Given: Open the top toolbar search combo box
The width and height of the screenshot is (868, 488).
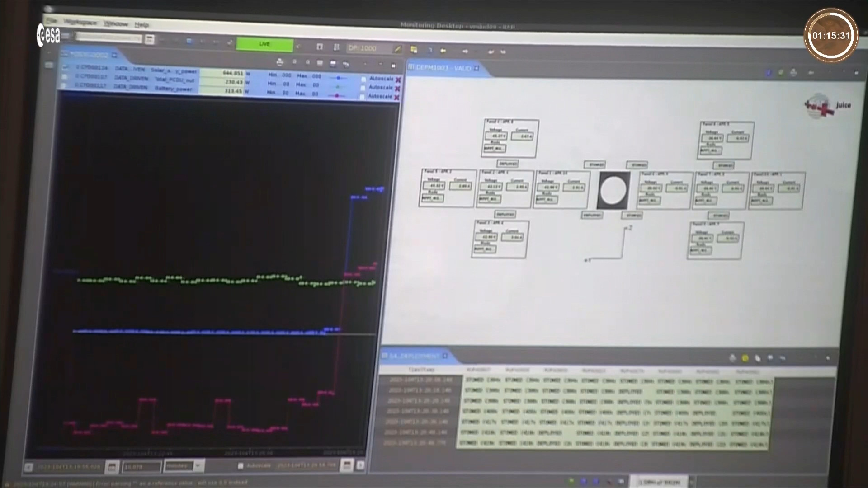Looking at the screenshot, I should coord(108,38).
